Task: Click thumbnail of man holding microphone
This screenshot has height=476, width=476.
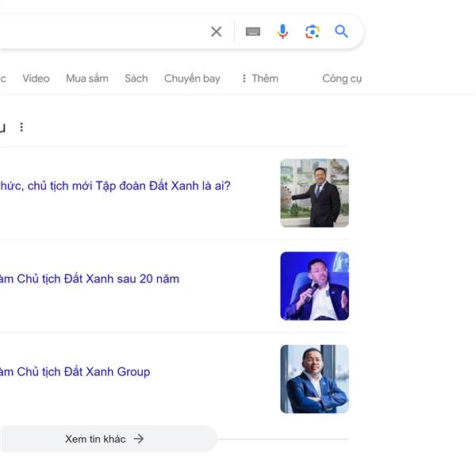Action: tap(314, 286)
